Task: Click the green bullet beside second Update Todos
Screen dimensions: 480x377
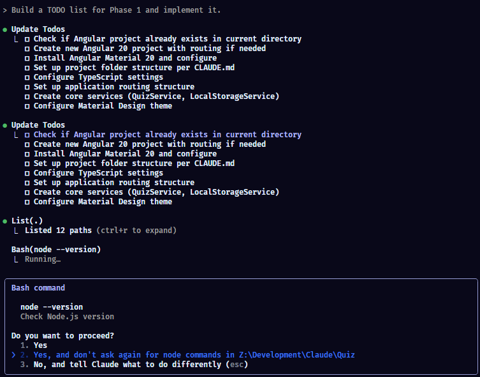Action: click(x=5, y=126)
